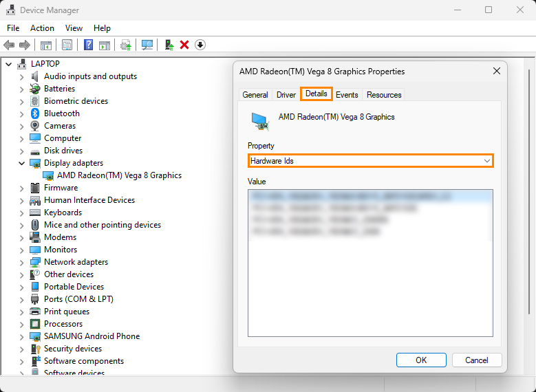
Task: Click the Update device driver toolbar icon
Action: pyautogui.click(x=126, y=45)
